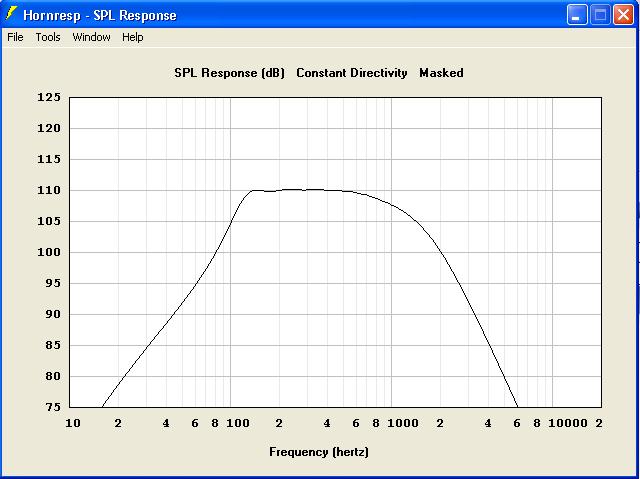This screenshot has height=479, width=640.
Task: Click the Hornresp lightning bolt title icon
Action: tap(11, 14)
